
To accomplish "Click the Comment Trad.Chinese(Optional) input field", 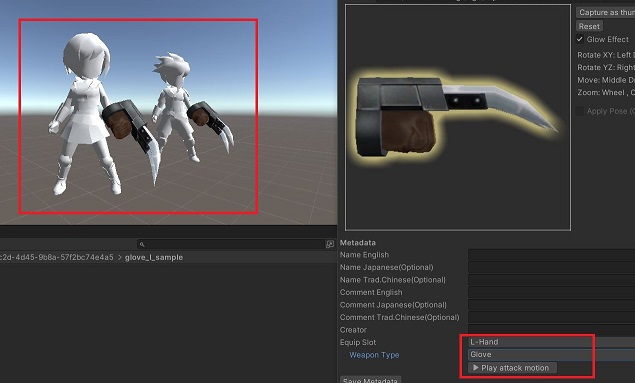I will point(552,317).
